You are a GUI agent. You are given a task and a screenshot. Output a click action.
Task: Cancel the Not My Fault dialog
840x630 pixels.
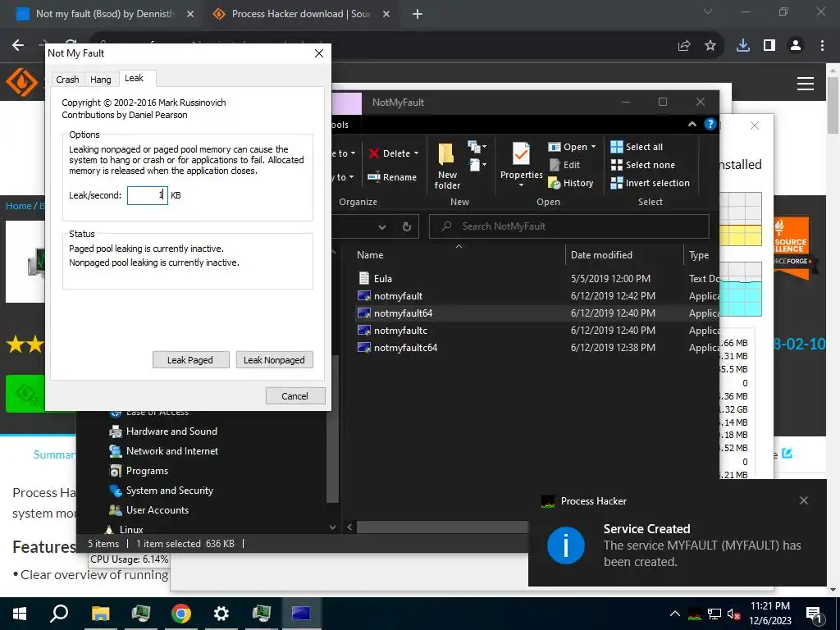(295, 396)
